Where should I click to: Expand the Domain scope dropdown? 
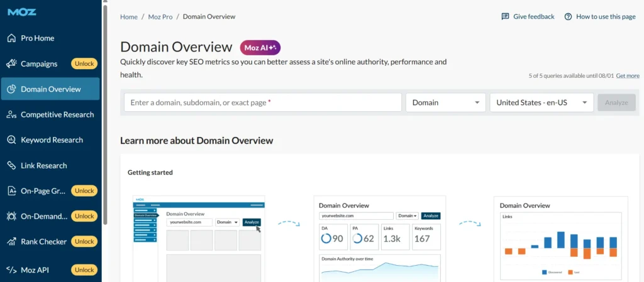tap(446, 102)
